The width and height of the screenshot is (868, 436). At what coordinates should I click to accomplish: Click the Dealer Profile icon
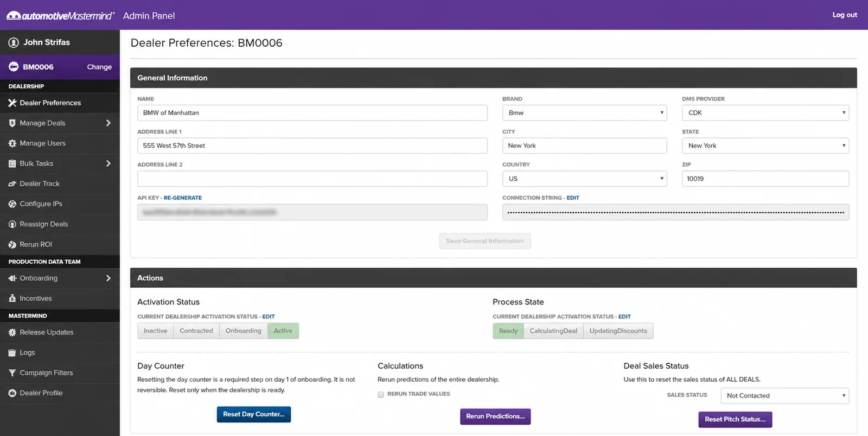coord(12,393)
